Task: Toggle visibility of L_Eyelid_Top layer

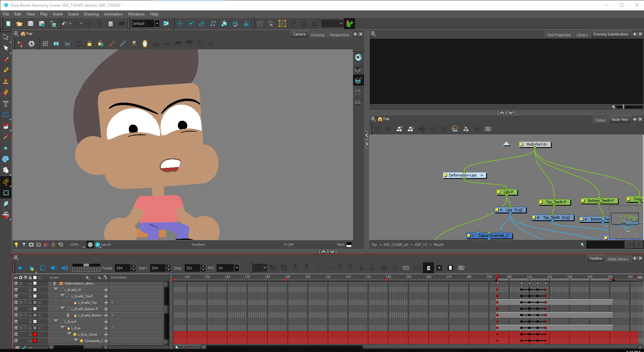Action: point(16,302)
